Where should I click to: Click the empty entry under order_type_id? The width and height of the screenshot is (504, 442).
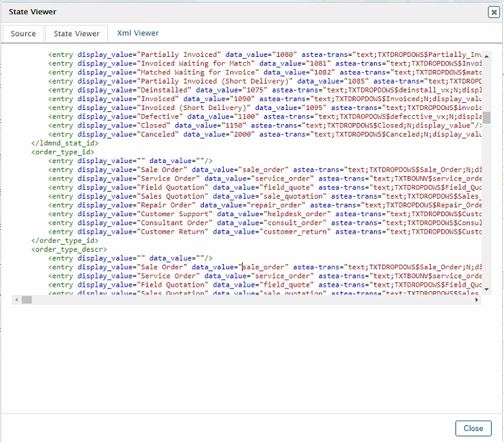tap(130, 160)
